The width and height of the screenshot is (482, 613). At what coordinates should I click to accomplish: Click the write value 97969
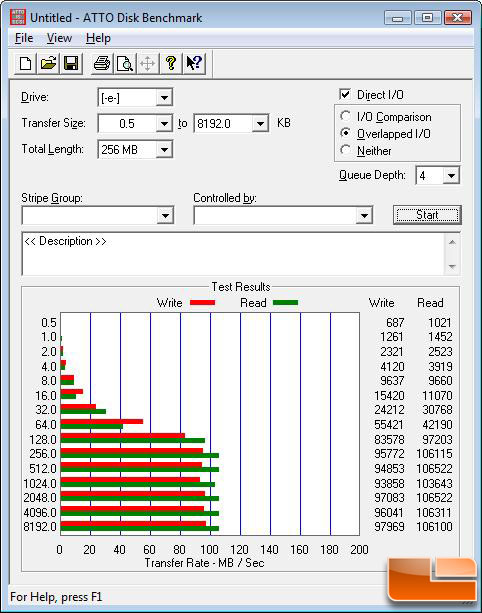tap(389, 527)
